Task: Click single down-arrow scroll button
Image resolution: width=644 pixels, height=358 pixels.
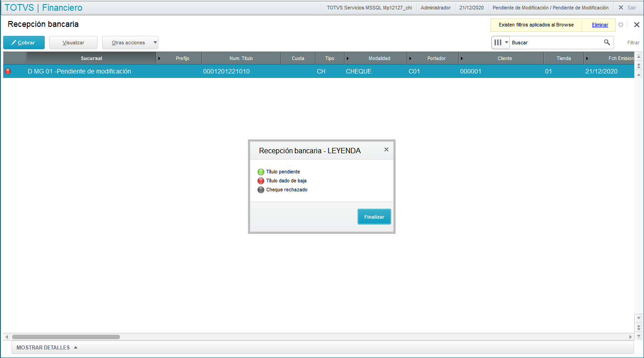Action: pos(639,317)
